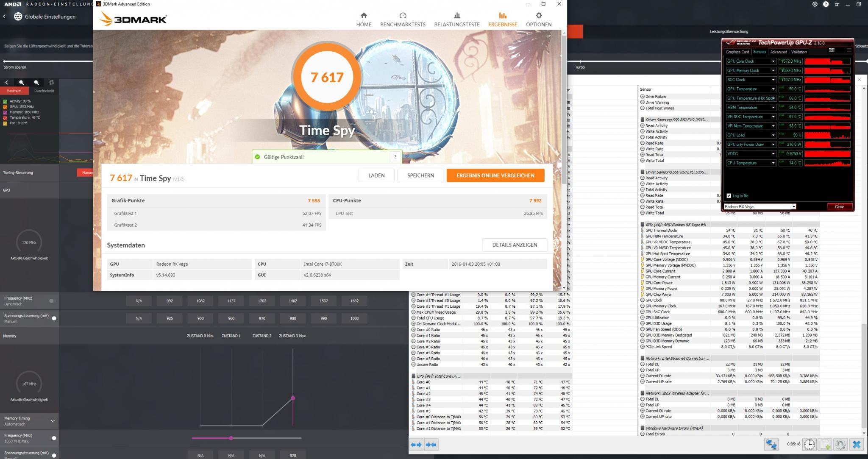Click the Strom sparen power profile slider

tap(4, 61)
